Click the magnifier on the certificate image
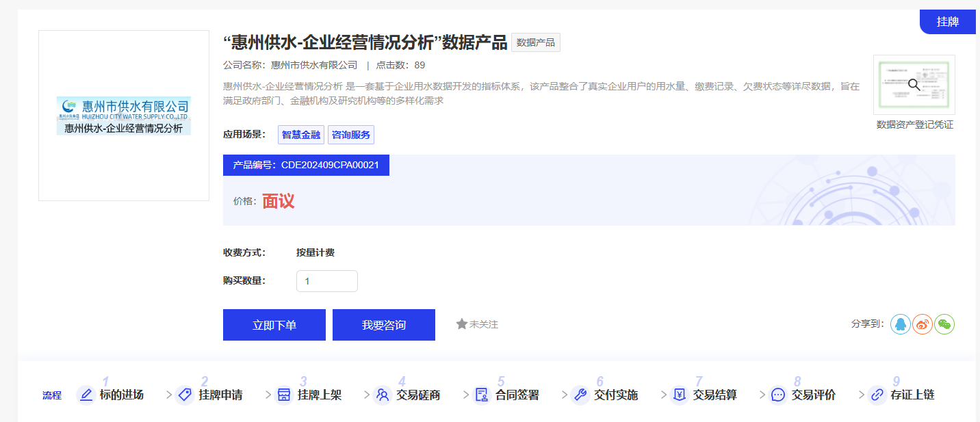Screen dimensions: 980x422 914,84
